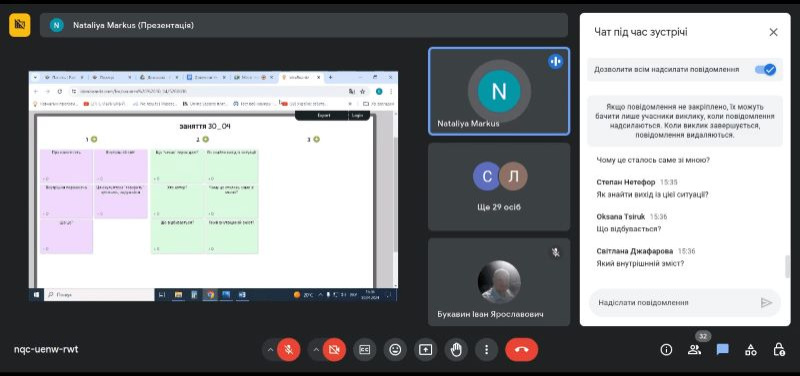Viewport: 800px width, 376px height.
Task: Open activities shapes icon
Action: pos(751,349)
